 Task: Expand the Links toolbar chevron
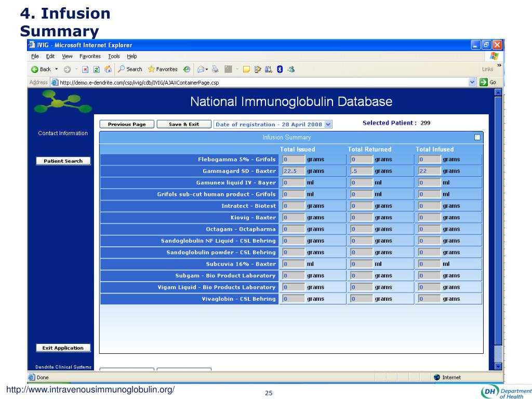(499, 65)
